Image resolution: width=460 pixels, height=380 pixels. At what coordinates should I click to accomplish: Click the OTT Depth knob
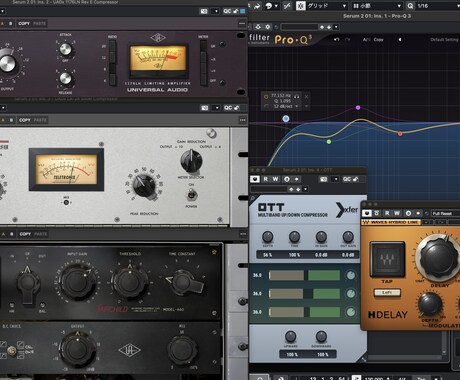[268, 237]
